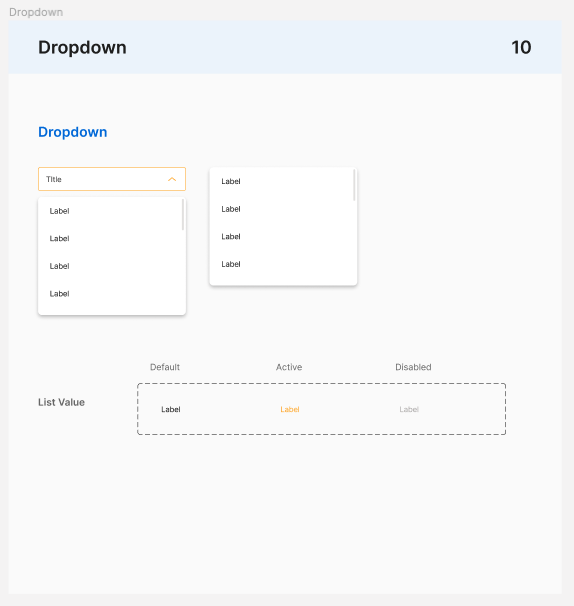The width and height of the screenshot is (574, 606).
Task: Click the large black Dropdown header title
Action: [82, 48]
